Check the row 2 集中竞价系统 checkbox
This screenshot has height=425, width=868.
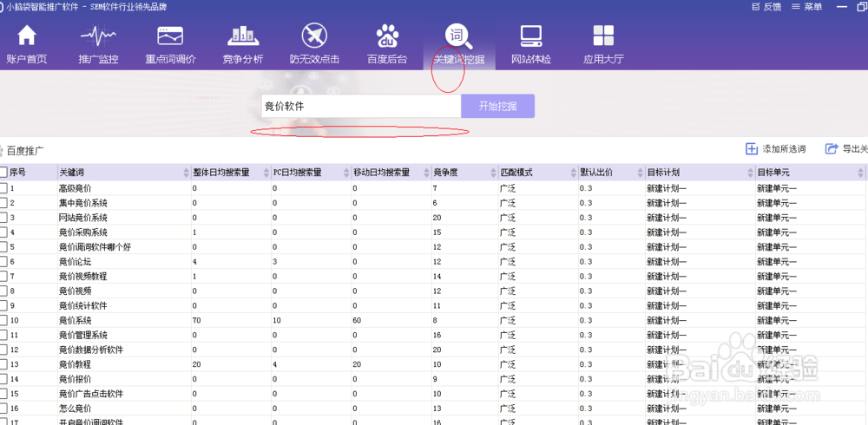3,203
